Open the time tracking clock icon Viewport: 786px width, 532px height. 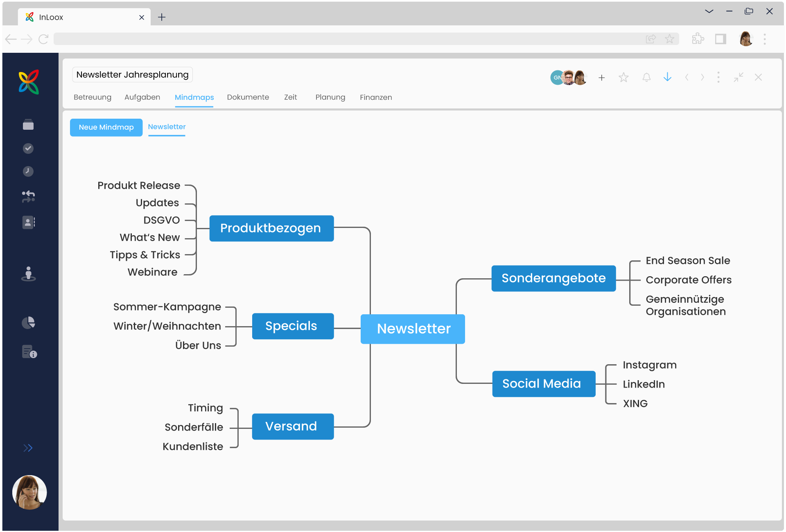28,171
